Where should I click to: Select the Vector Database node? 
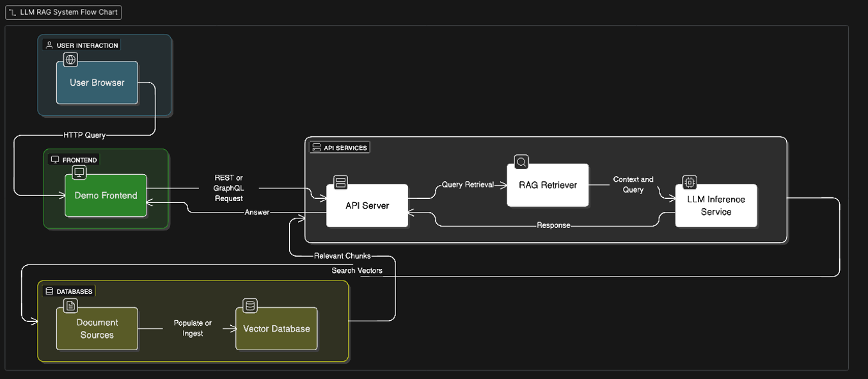(x=276, y=328)
